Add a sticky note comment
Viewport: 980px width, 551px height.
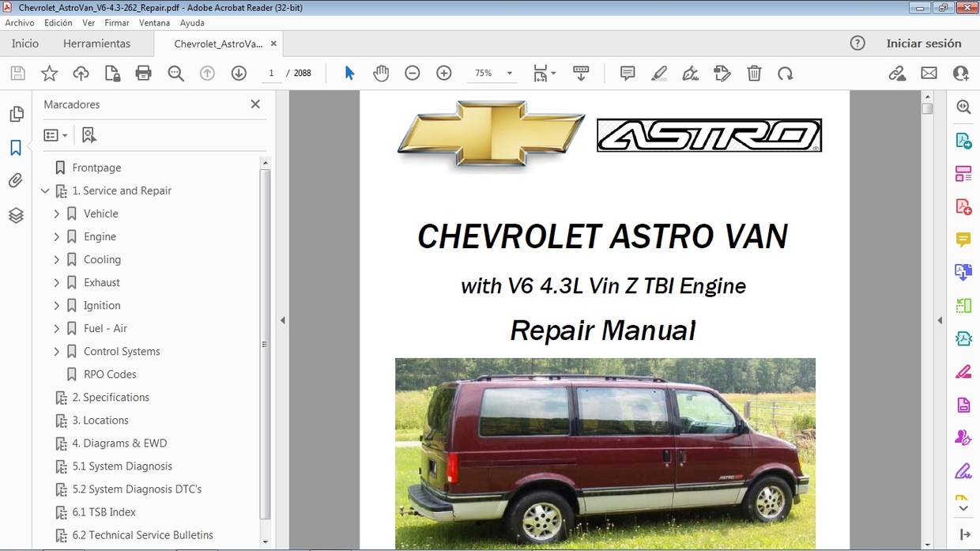click(x=627, y=73)
